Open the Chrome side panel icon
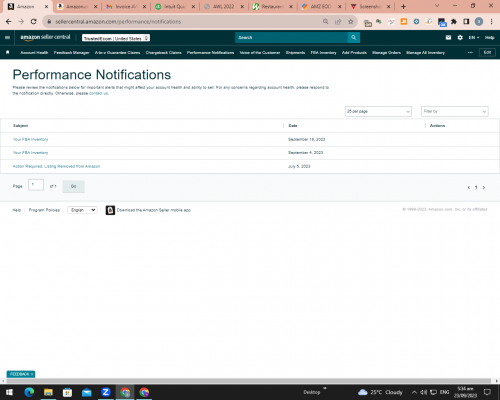Image resolution: width=500 pixels, height=400 pixels. [466, 22]
